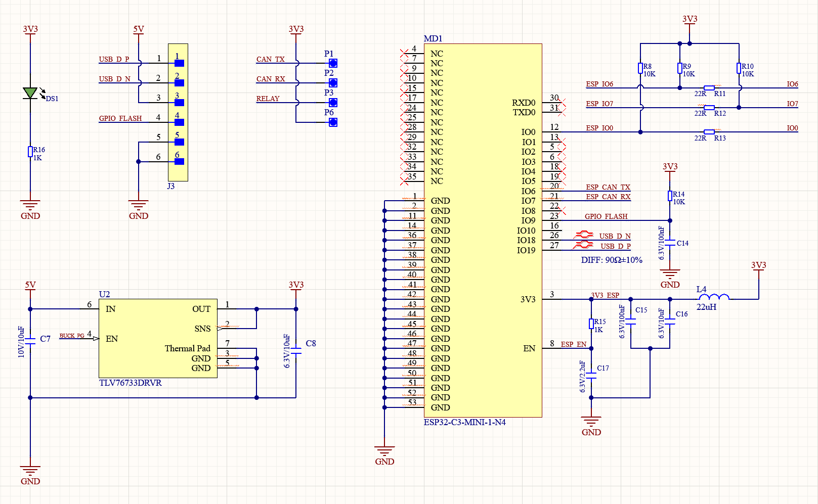Click the BUCK_PG net label
The height and width of the screenshot is (504, 818).
pos(72,336)
